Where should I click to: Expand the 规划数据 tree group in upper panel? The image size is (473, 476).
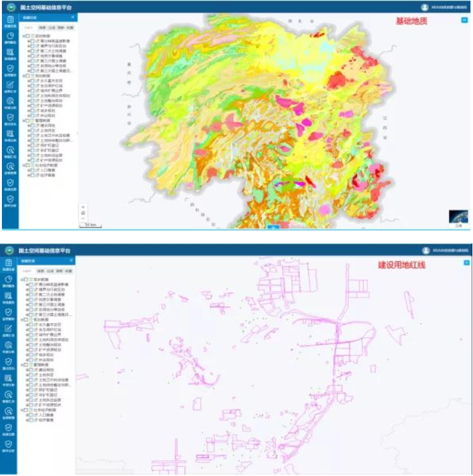tap(23, 76)
